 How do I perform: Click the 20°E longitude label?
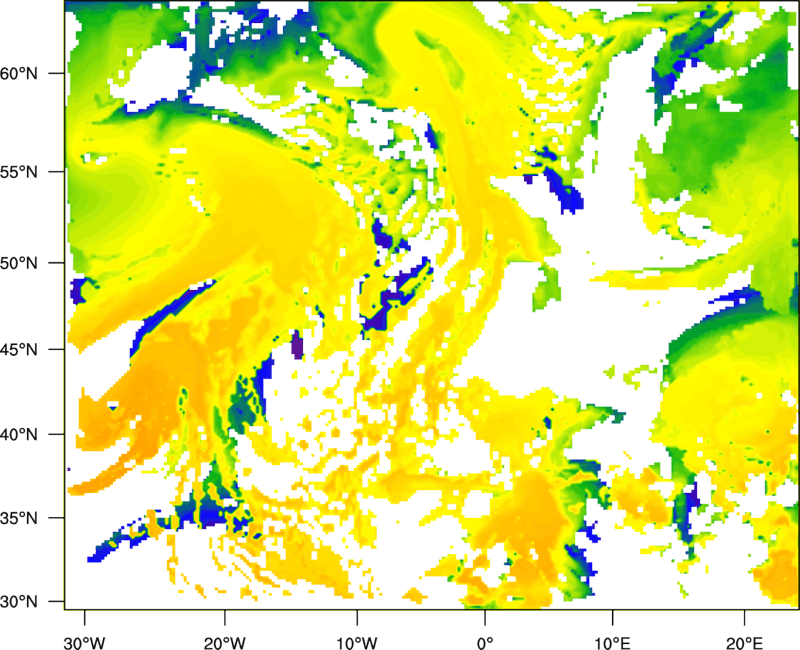(x=744, y=643)
